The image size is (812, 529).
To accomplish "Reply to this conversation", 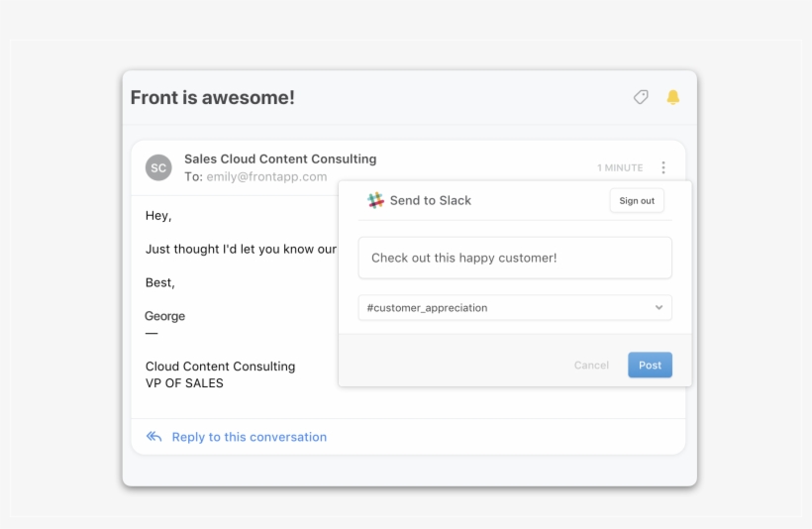I will (250, 437).
